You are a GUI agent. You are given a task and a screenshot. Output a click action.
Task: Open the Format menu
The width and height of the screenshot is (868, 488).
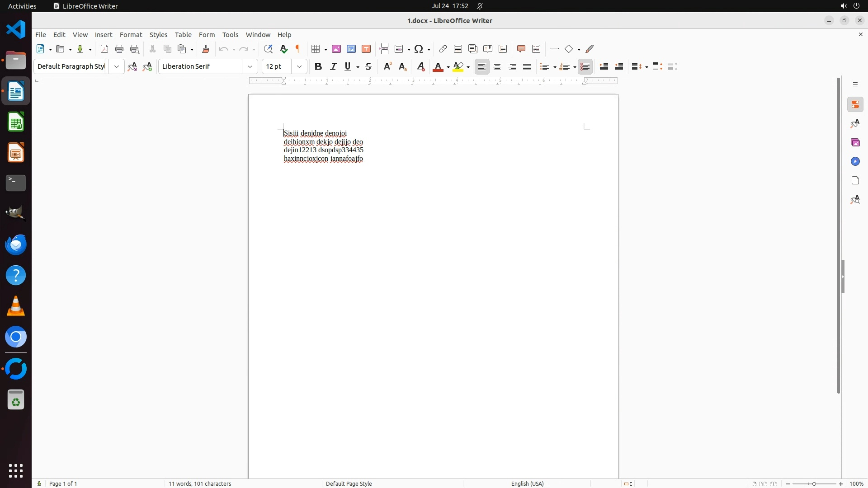pyautogui.click(x=131, y=35)
